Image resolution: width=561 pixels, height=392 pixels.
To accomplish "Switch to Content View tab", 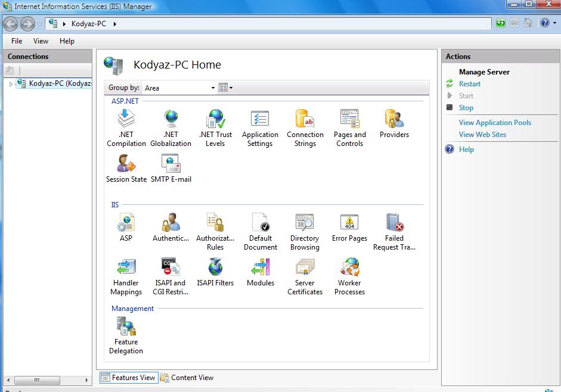I will 187,378.
